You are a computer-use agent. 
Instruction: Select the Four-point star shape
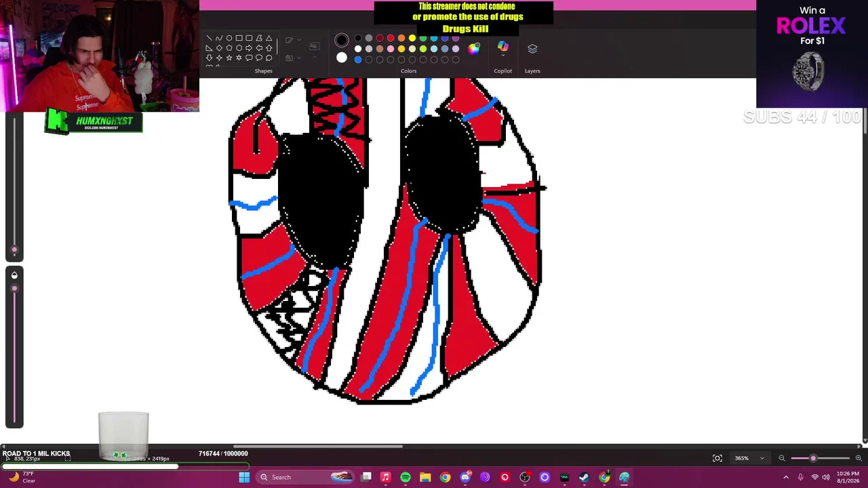point(219,58)
